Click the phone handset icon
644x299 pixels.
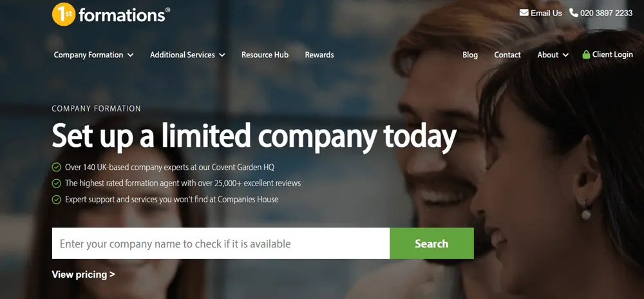point(574,13)
